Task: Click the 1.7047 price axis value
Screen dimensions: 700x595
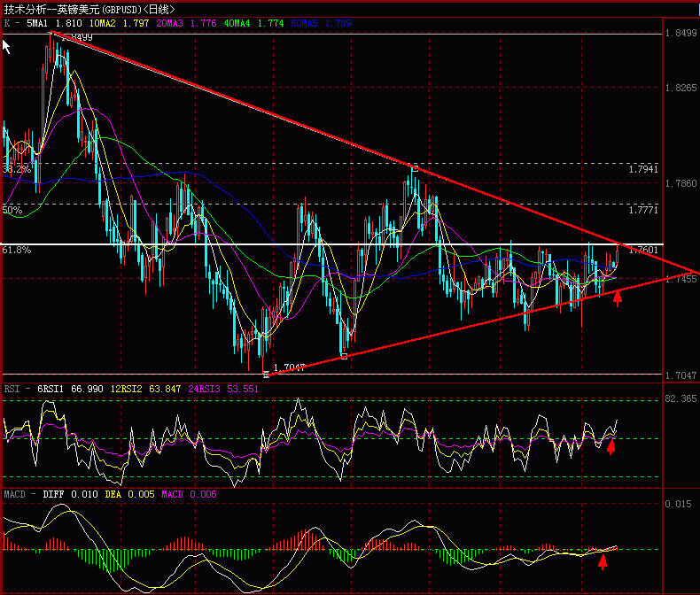Action: pyautogui.click(x=681, y=375)
